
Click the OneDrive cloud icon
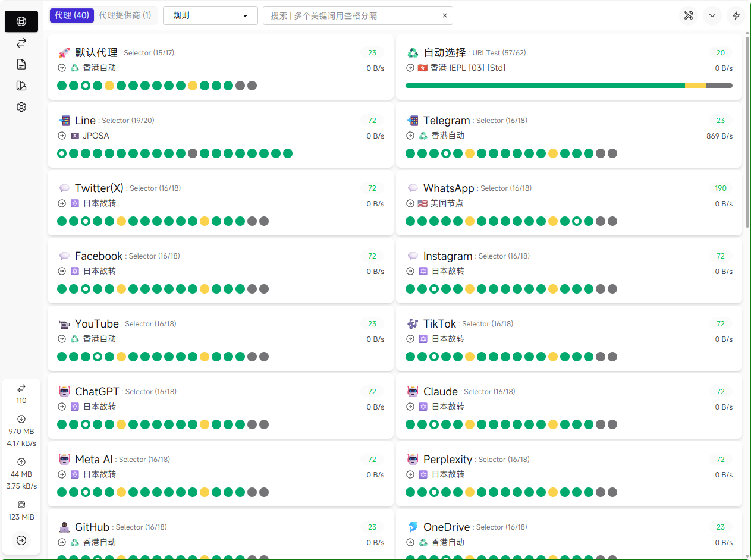tap(413, 527)
